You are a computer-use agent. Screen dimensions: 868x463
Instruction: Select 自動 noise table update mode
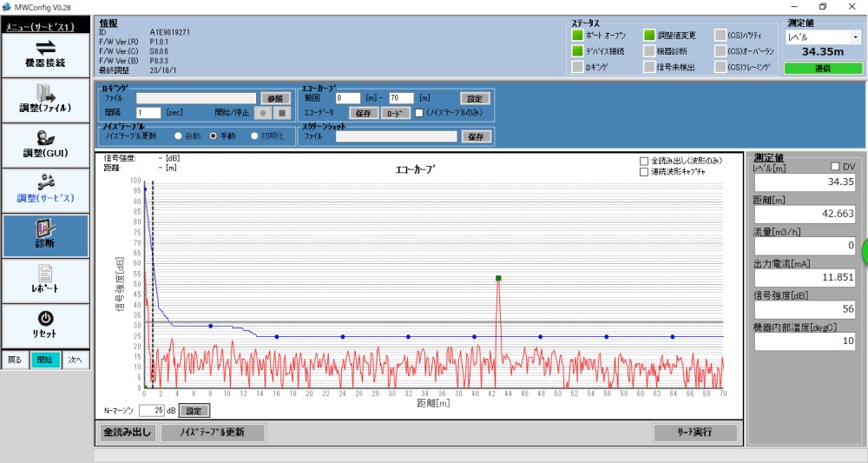[x=178, y=136]
